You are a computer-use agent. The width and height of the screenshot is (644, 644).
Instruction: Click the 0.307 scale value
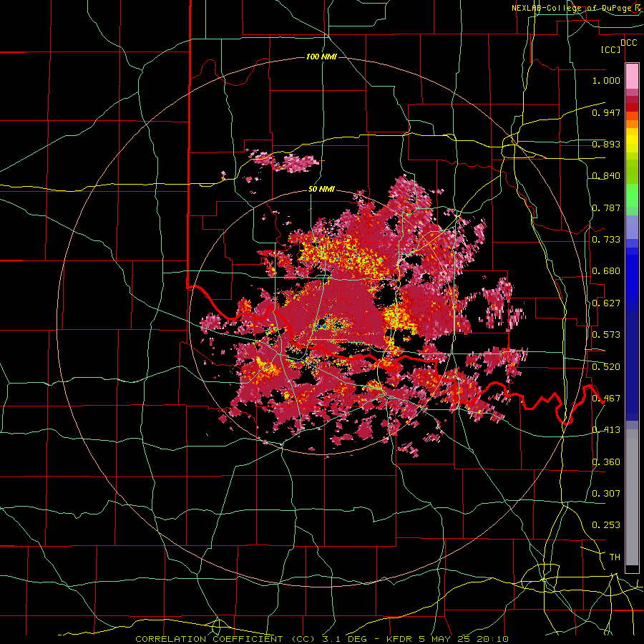pyautogui.click(x=606, y=494)
